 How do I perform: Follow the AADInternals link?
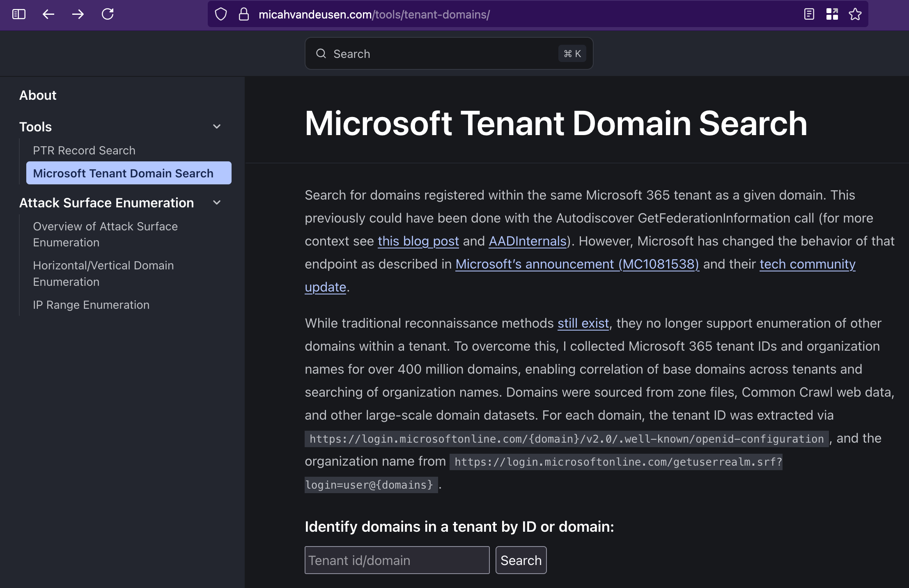pyautogui.click(x=528, y=241)
